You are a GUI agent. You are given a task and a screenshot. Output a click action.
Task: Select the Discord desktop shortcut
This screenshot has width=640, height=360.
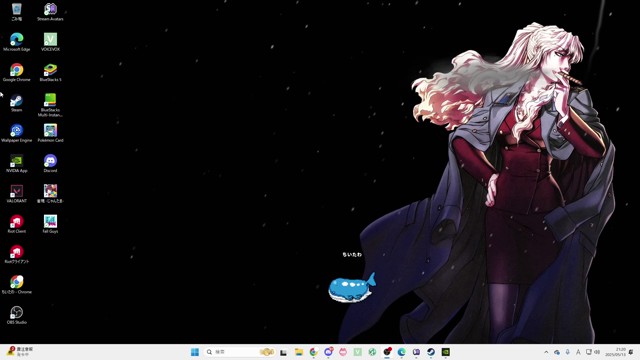pos(50,163)
